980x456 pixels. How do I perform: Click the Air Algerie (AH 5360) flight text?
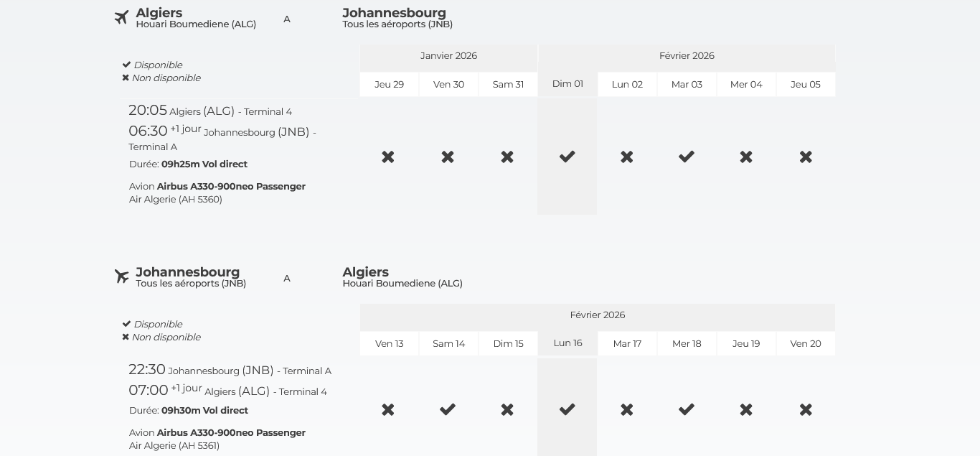pos(176,200)
